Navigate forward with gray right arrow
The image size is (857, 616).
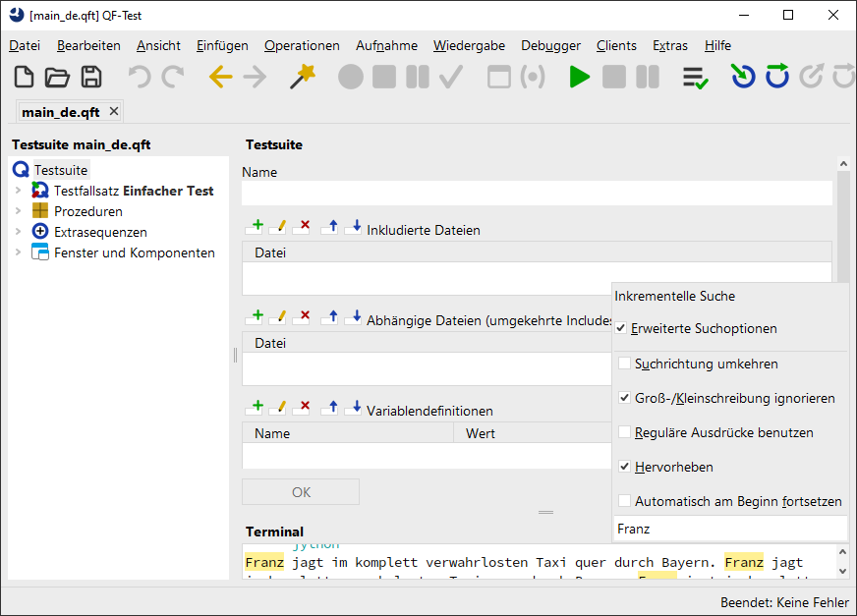tap(255, 77)
